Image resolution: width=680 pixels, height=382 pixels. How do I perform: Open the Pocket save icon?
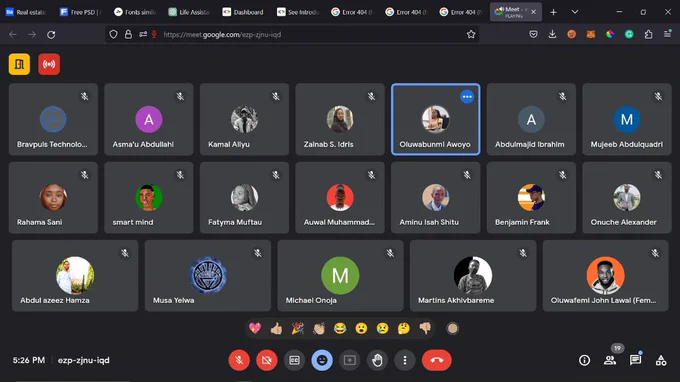[533, 34]
